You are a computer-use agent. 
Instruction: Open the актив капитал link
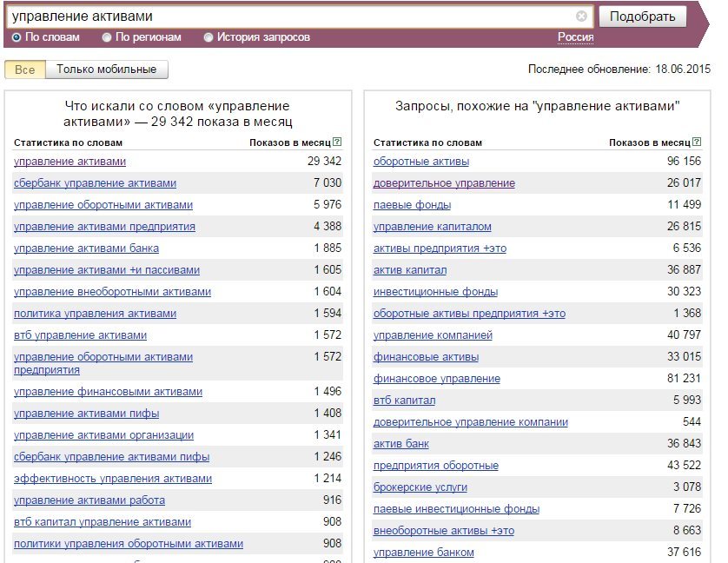[410, 270]
